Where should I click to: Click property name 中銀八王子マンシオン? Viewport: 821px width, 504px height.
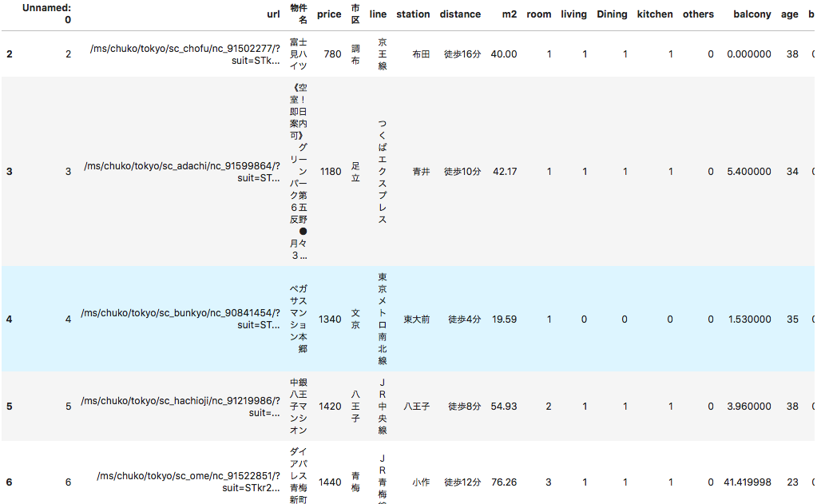299,406
